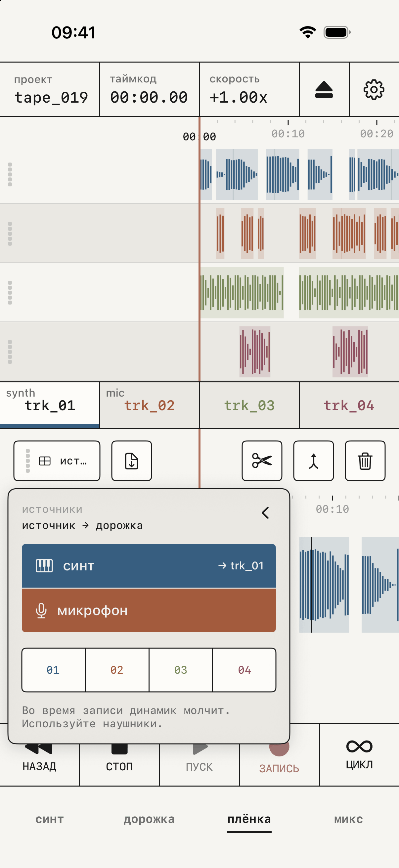Click the import file icon button
The height and width of the screenshot is (868, 399).
(x=132, y=460)
